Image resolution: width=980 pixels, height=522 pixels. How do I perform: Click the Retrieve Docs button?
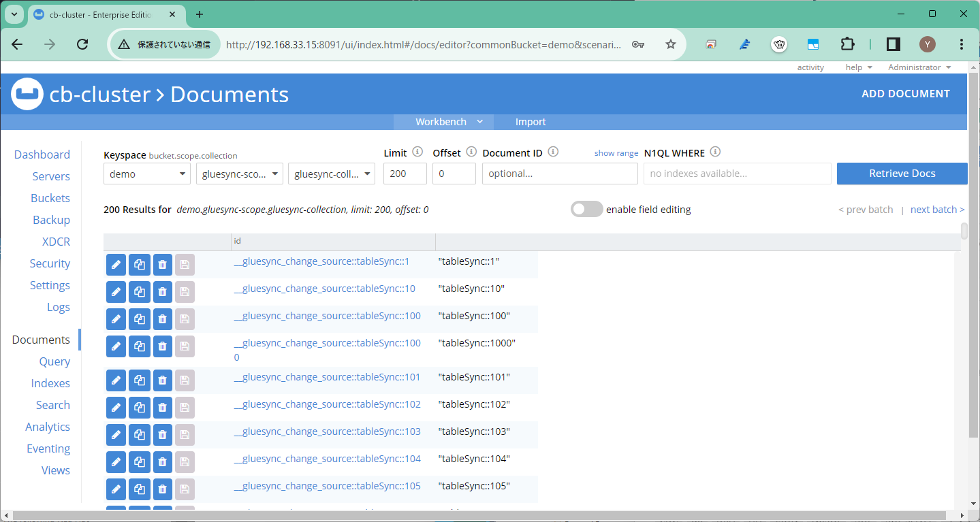902,174
